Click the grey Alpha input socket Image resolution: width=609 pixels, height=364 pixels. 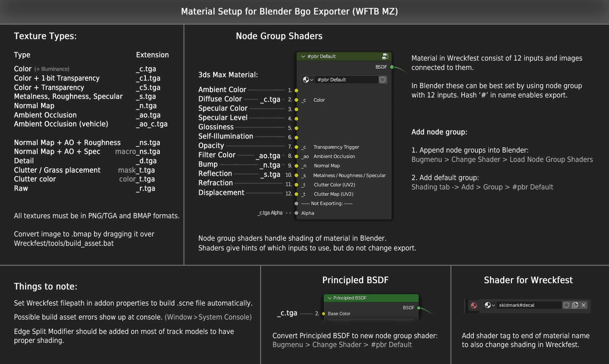coord(297,213)
